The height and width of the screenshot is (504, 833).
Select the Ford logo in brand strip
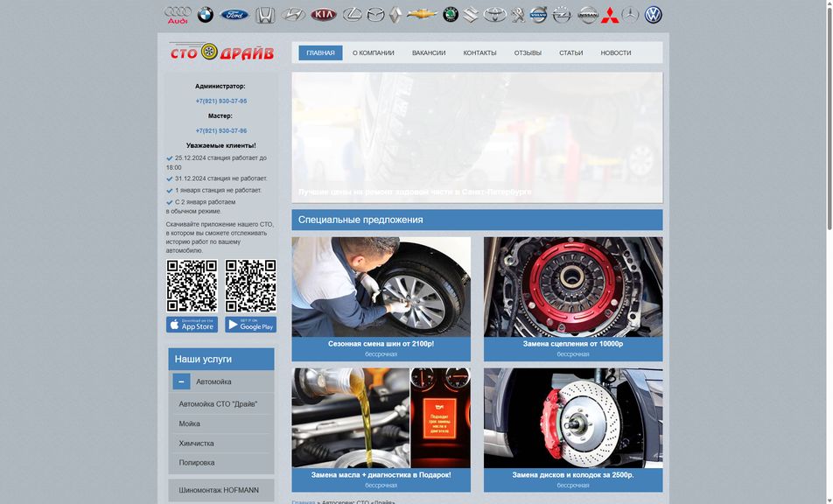coord(234,15)
